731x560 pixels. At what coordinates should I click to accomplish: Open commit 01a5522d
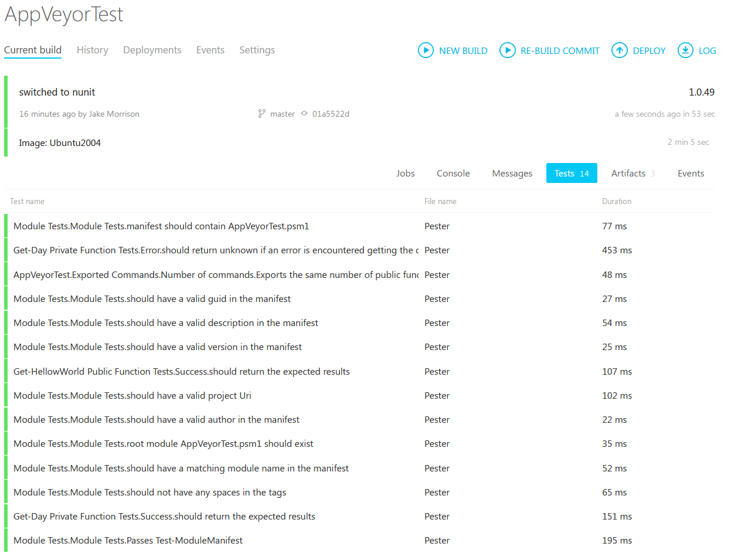pyautogui.click(x=331, y=114)
